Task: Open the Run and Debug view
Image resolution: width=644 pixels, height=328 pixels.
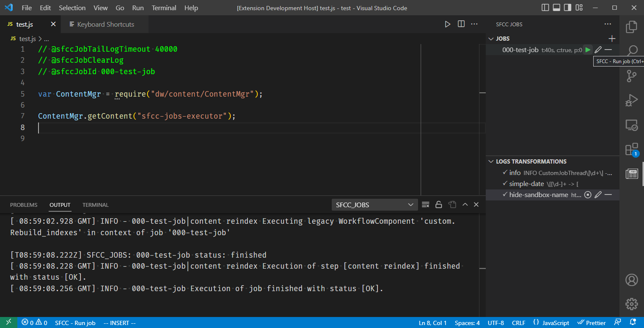Action: coord(632,100)
